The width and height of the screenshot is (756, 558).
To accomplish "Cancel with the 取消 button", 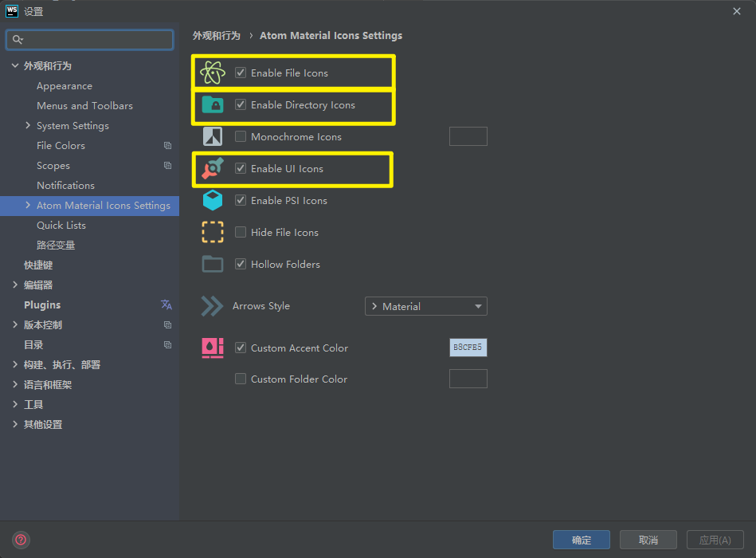I will pyautogui.click(x=648, y=540).
